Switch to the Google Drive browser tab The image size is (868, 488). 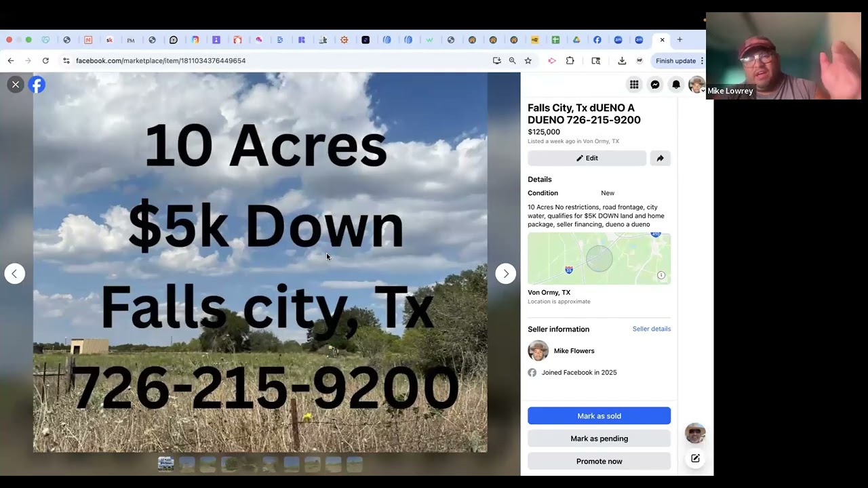click(576, 40)
